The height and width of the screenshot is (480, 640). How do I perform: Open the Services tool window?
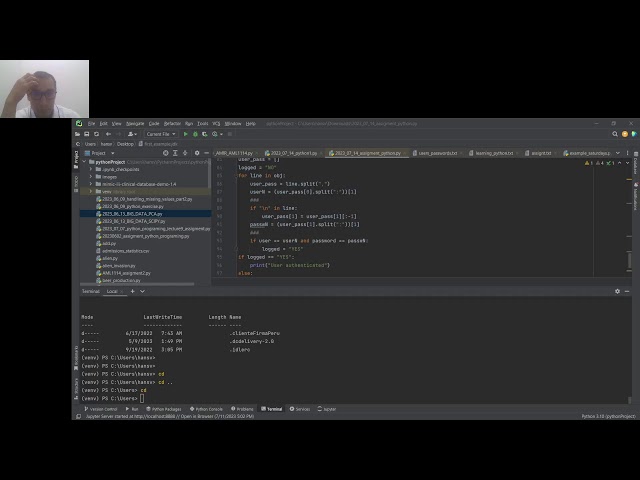pos(300,409)
